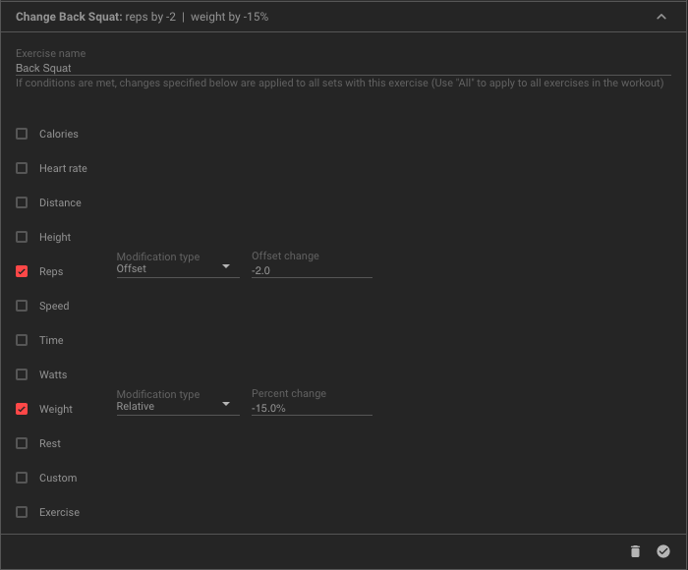Delete this rule with the trash icon
The width and height of the screenshot is (688, 570).
coord(635,551)
